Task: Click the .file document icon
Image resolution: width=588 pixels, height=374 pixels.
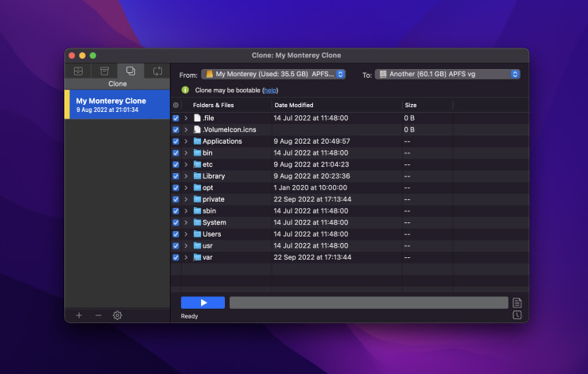Action: pos(197,118)
